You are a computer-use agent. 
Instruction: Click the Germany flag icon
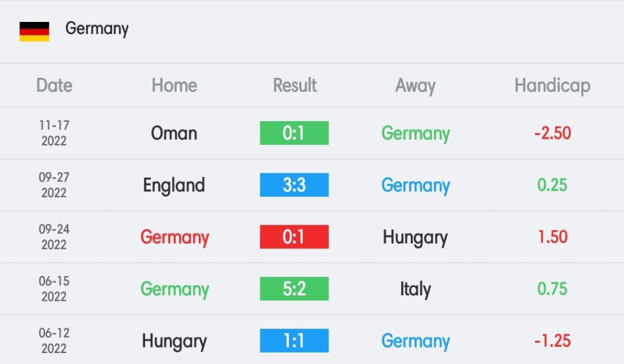tap(34, 32)
